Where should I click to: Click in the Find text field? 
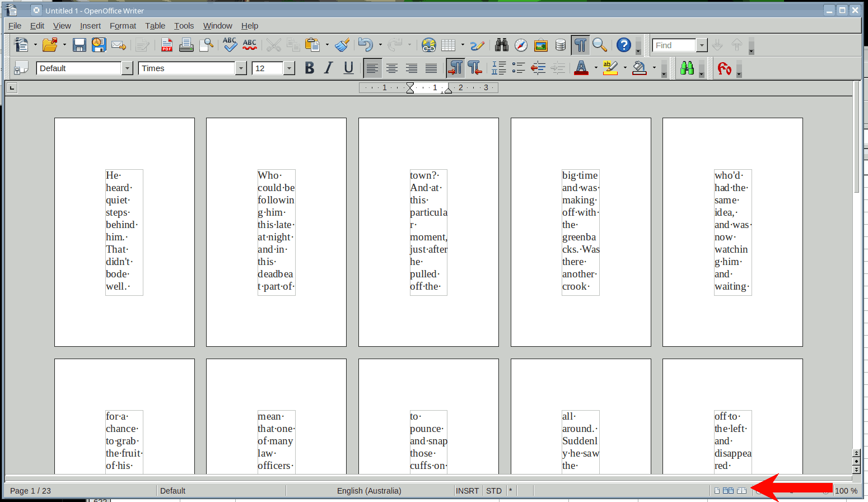[675, 45]
